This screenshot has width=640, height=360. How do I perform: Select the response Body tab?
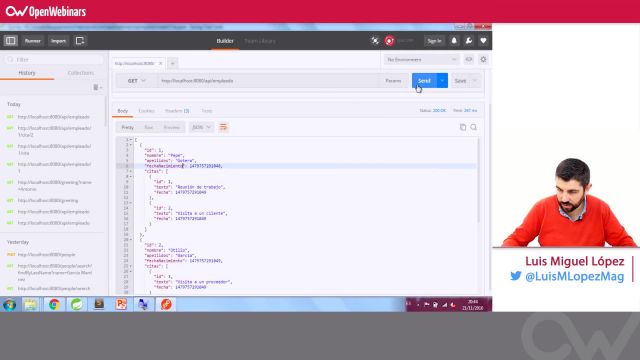122,111
